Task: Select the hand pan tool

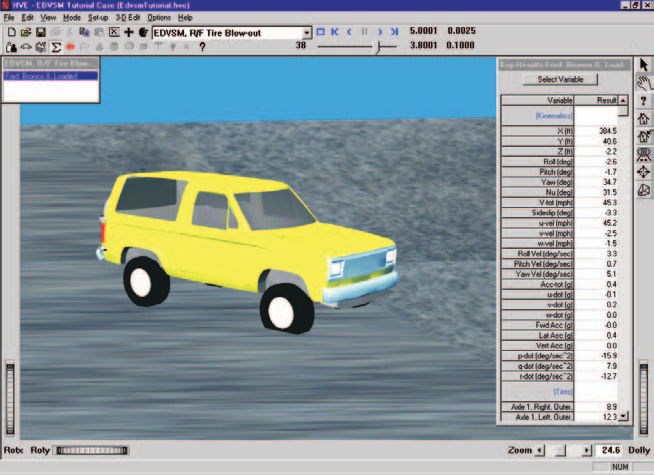Action: 644,83
